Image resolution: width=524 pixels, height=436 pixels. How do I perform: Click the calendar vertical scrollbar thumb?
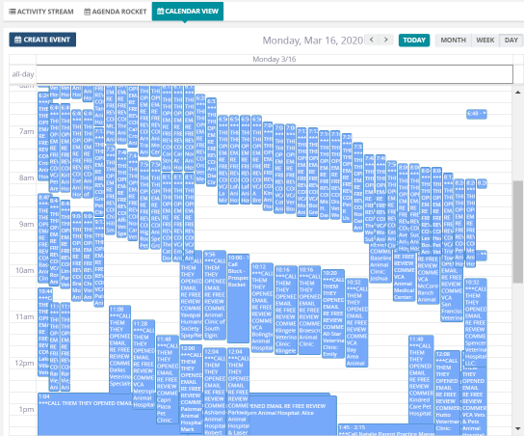[518, 232]
